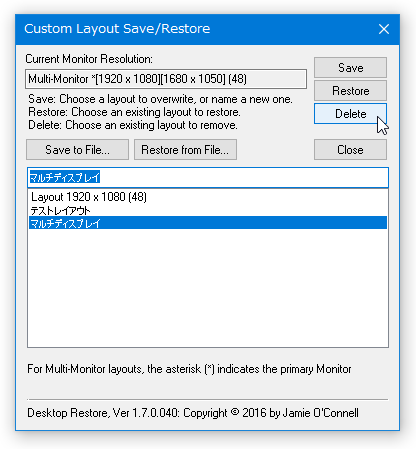Close the dialog with title bar X

pyautogui.click(x=384, y=29)
